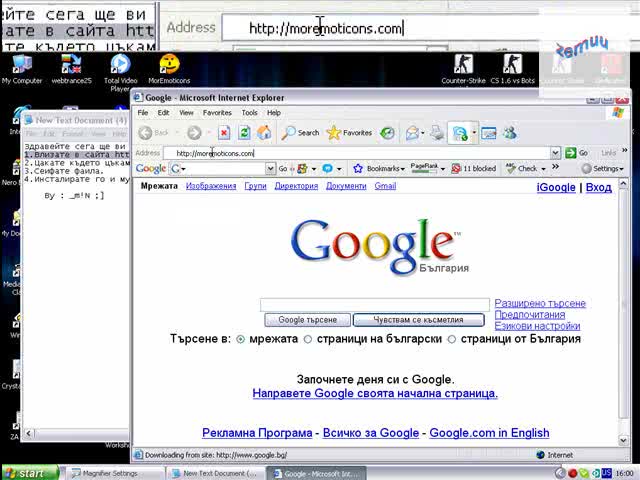The image size is (640, 480).
Task: Open the Edit menu in Internet Explorer
Action: (163, 113)
